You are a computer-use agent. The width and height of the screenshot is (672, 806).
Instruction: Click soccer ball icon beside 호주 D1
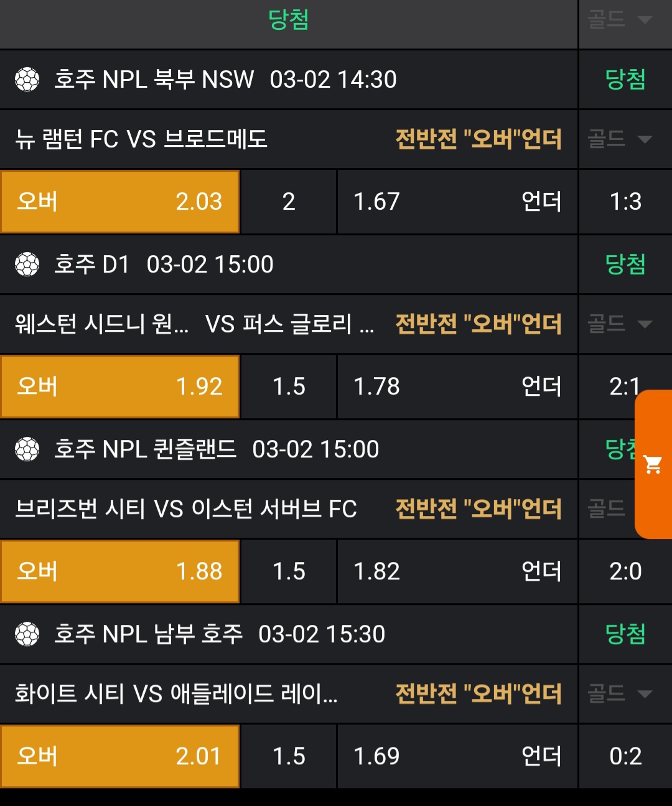point(27,265)
